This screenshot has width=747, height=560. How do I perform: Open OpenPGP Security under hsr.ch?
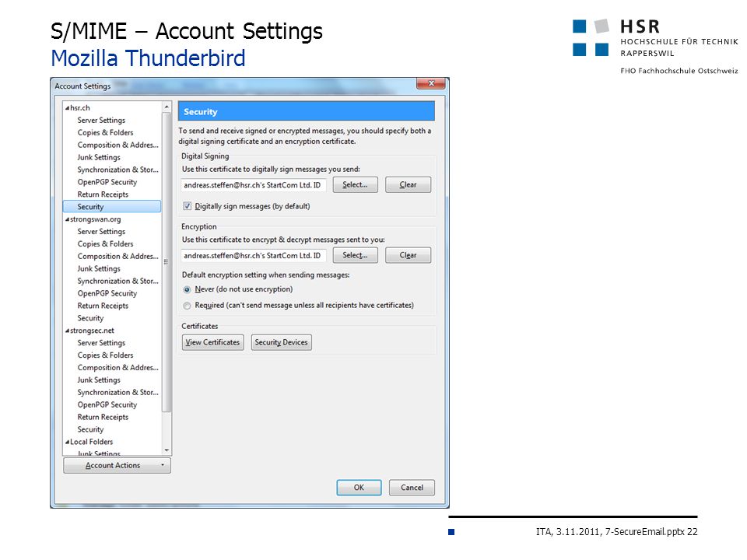pos(107,182)
